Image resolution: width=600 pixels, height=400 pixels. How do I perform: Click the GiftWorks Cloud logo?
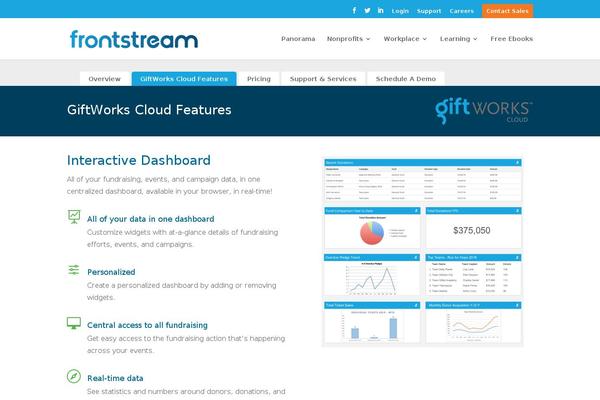[x=484, y=111]
